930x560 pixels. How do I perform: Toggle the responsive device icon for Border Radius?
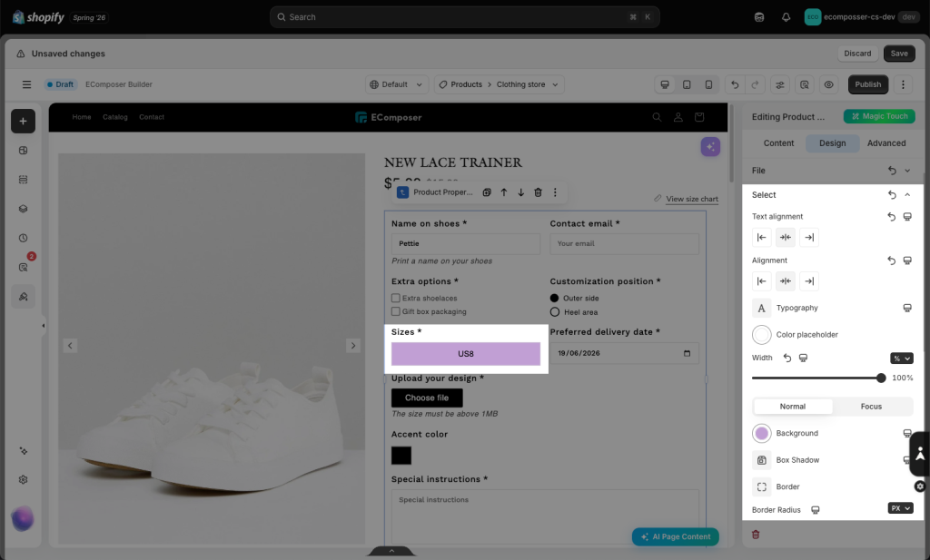(816, 510)
